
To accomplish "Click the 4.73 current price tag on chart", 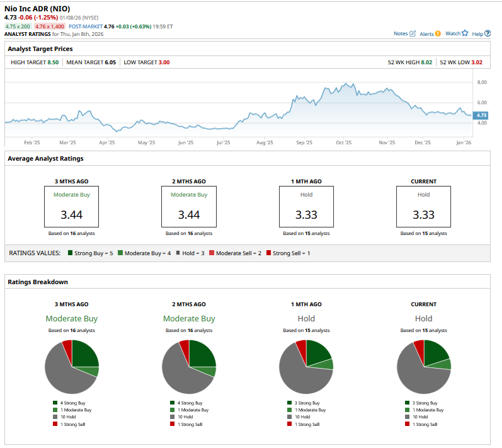I will pos(481,115).
